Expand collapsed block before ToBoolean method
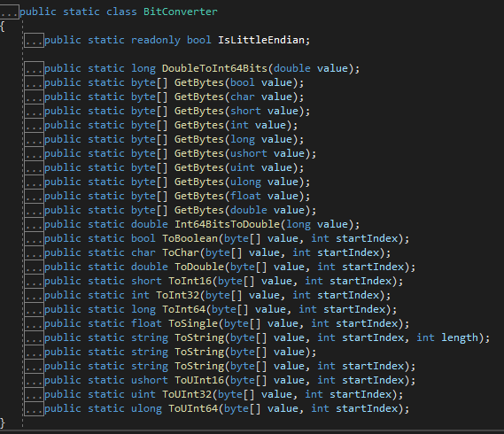 click(34, 238)
